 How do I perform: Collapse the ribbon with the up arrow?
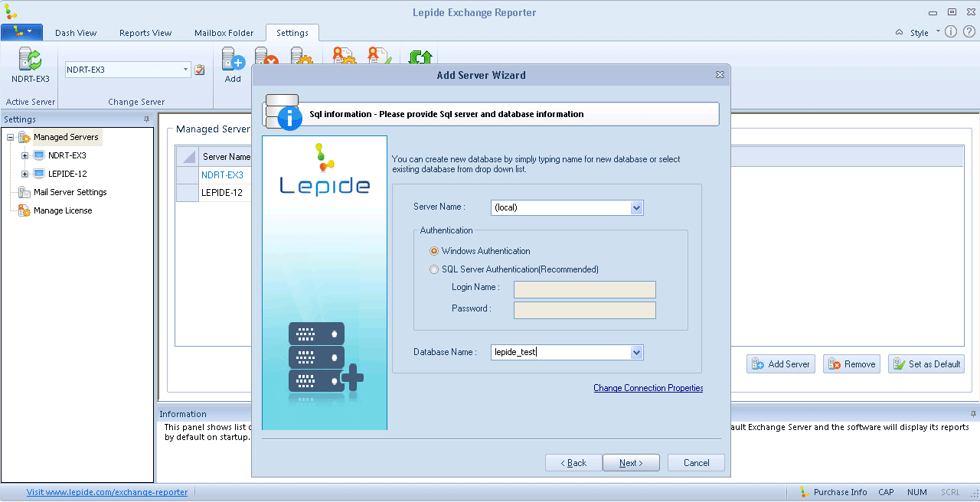click(x=899, y=33)
